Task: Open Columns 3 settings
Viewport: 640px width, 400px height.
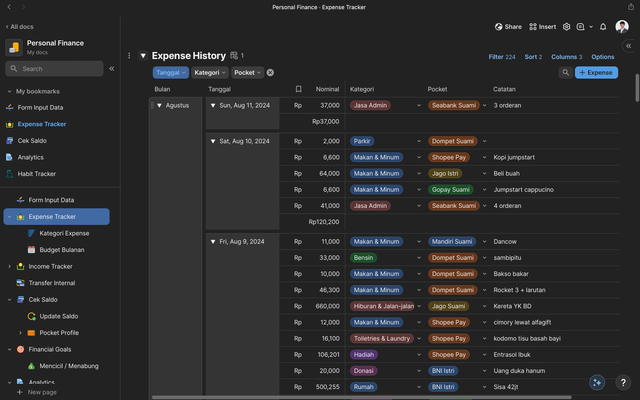Action: click(x=567, y=57)
